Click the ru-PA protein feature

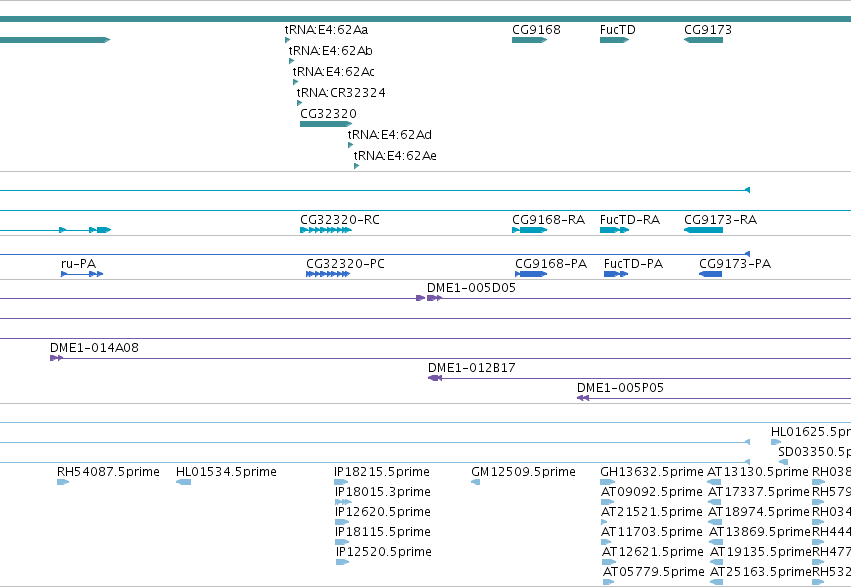[82, 274]
